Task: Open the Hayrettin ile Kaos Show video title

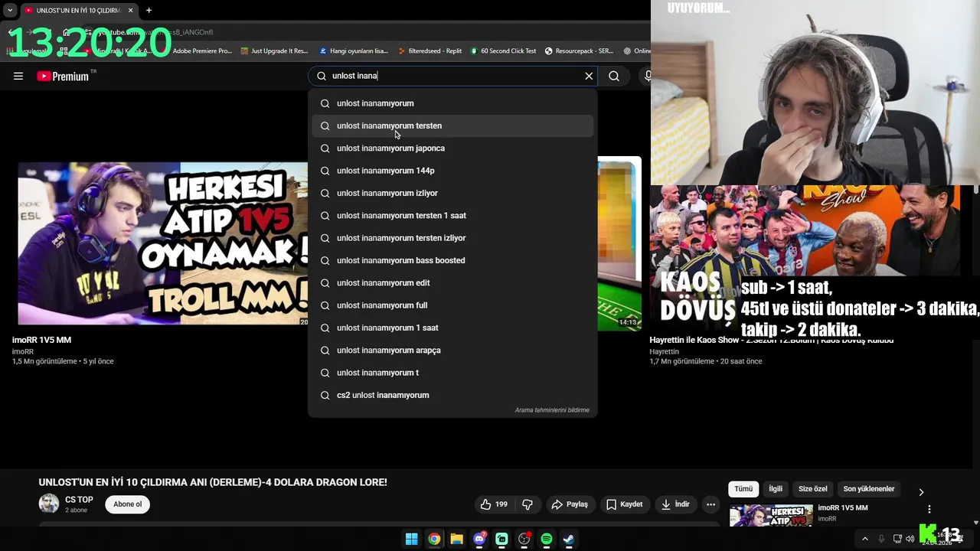Action: tap(771, 341)
